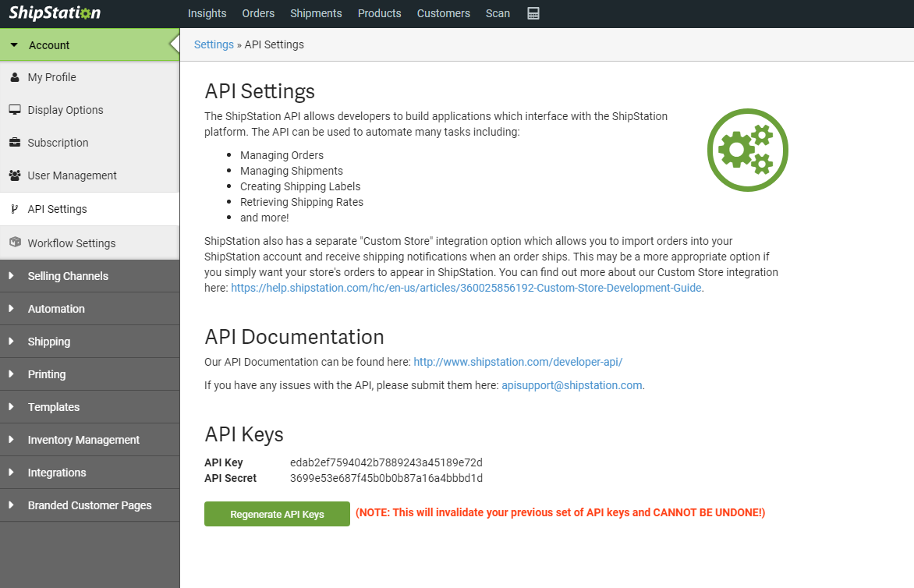Image resolution: width=914 pixels, height=588 pixels.
Task: Select My Profile in sidebar
Action: tap(90, 77)
